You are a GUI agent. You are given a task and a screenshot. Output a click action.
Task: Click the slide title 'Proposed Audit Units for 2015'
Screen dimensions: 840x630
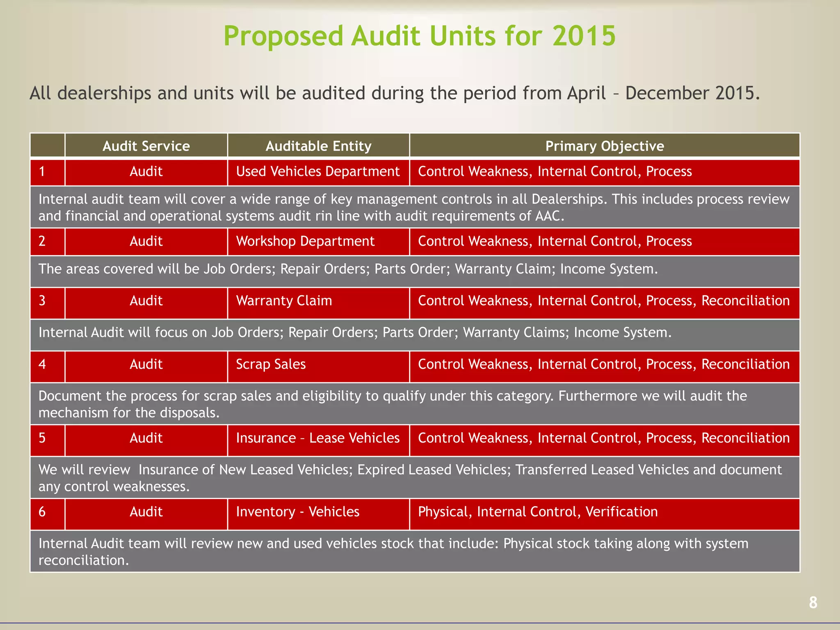click(420, 36)
